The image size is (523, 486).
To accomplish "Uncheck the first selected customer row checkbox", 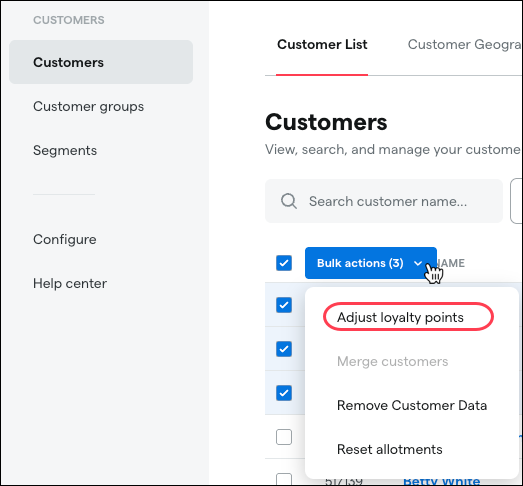I will [284, 305].
